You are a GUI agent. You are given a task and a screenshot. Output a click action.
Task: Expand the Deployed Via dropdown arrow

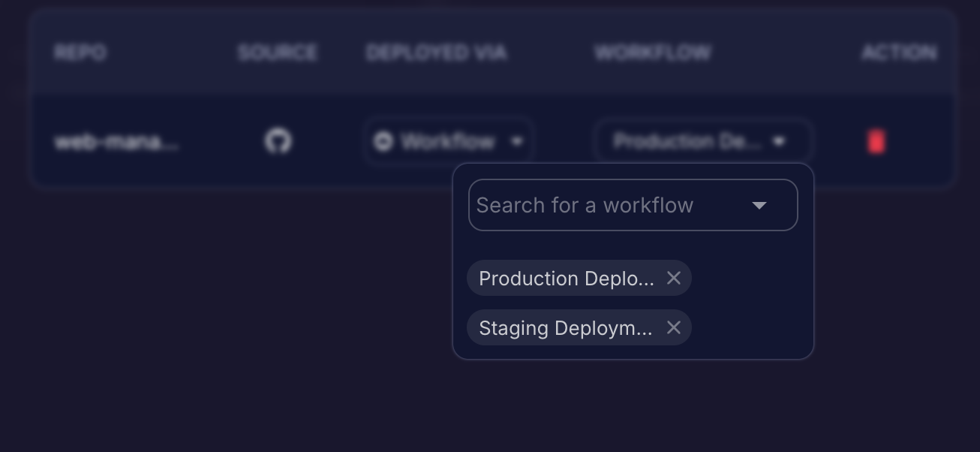click(x=517, y=141)
